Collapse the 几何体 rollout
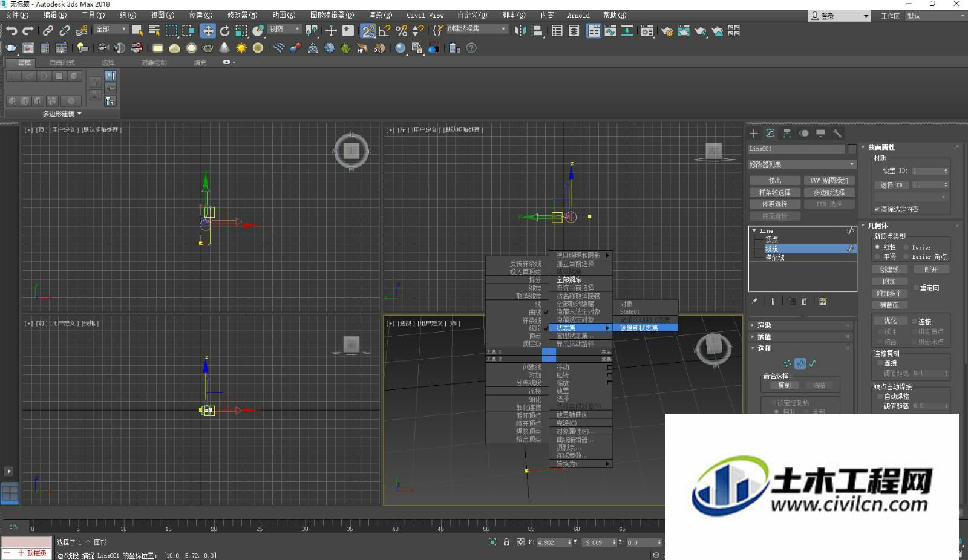This screenshot has height=560, width=968. [911, 226]
